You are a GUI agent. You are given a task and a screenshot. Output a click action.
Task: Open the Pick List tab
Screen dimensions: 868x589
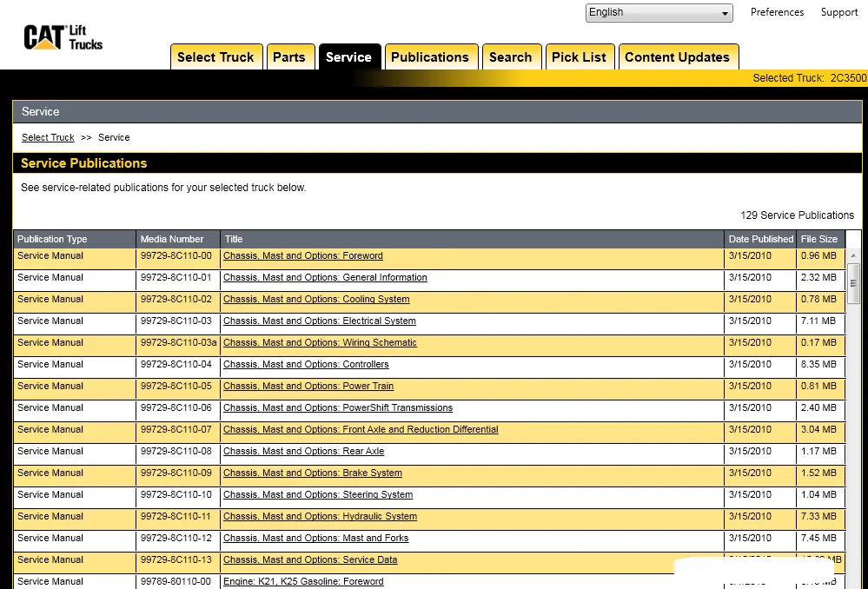pyautogui.click(x=579, y=57)
